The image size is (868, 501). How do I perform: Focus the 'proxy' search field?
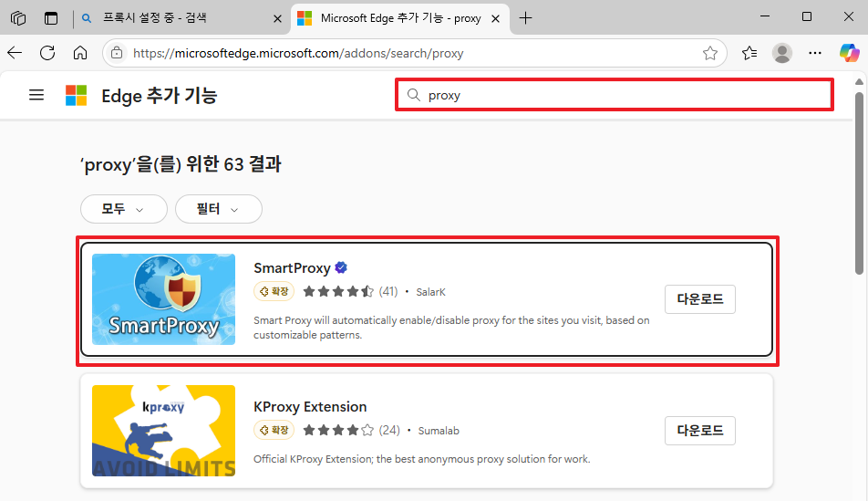(615, 95)
